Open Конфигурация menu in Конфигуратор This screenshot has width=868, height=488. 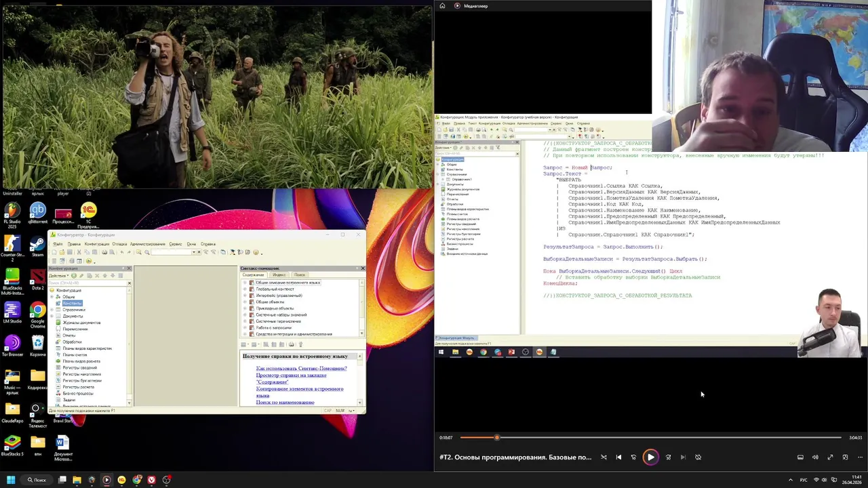pyautogui.click(x=97, y=244)
